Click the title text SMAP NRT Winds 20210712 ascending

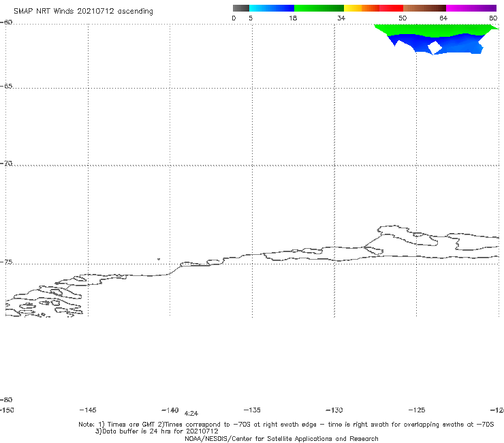click(x=83, y=11)
